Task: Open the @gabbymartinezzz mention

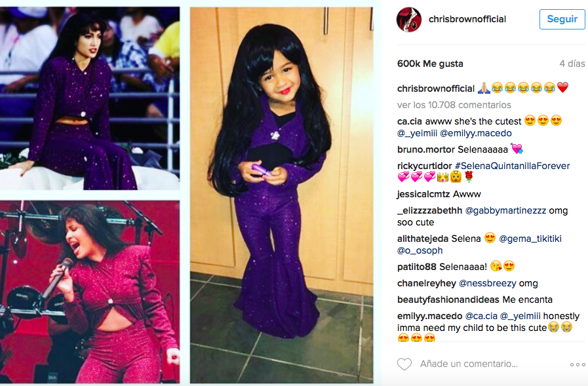Action: click(505, 210)
